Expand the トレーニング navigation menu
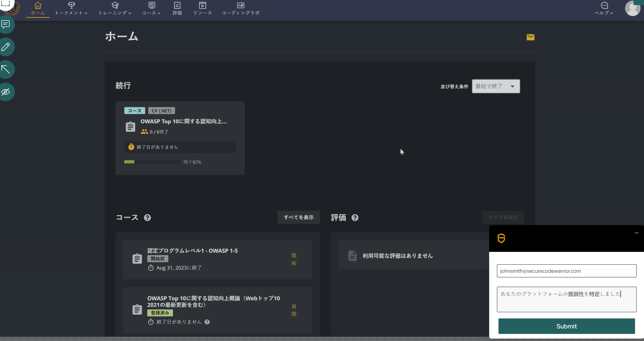This screenshot has width=644, height=341. [115, 9]
